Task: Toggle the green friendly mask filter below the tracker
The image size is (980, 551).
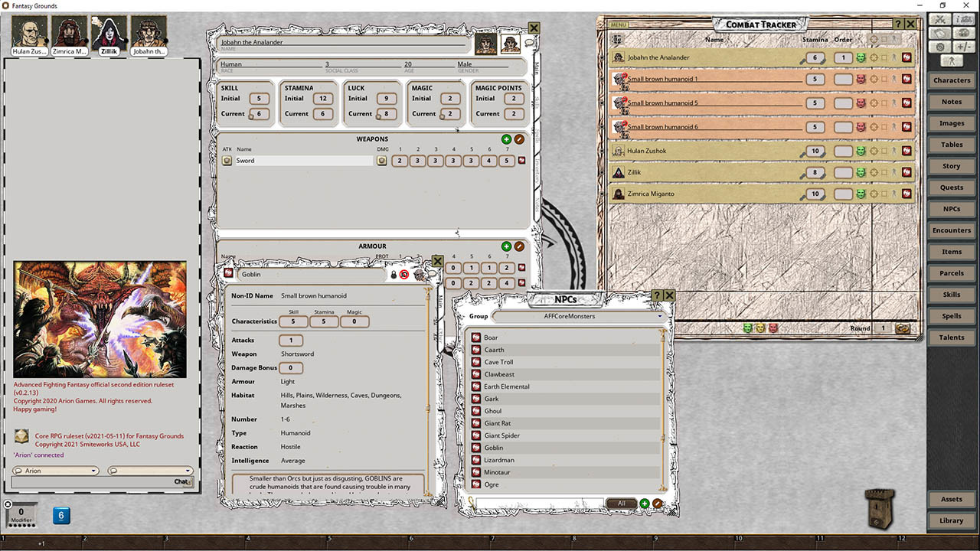Action: [746, 328]
